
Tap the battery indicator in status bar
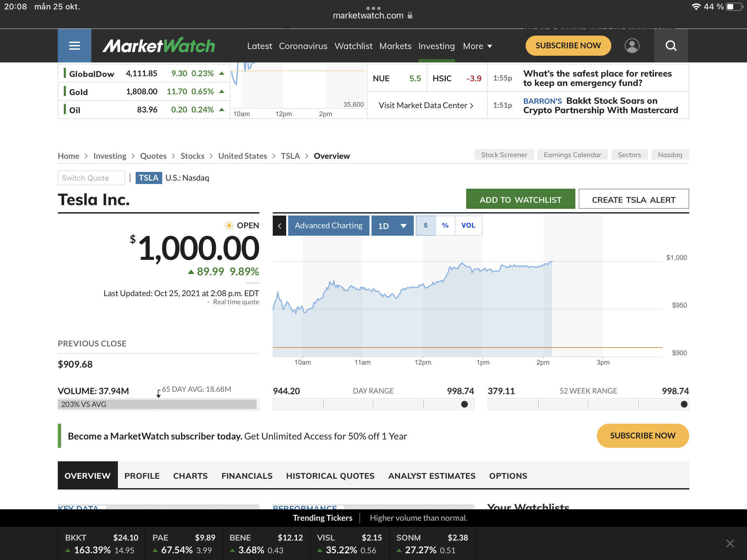pos(734,7)
